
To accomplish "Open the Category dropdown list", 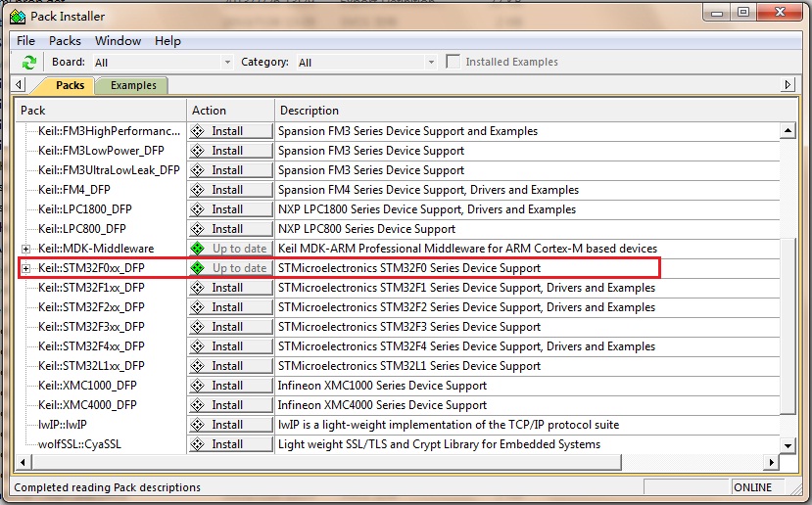I will coord(431,62).
